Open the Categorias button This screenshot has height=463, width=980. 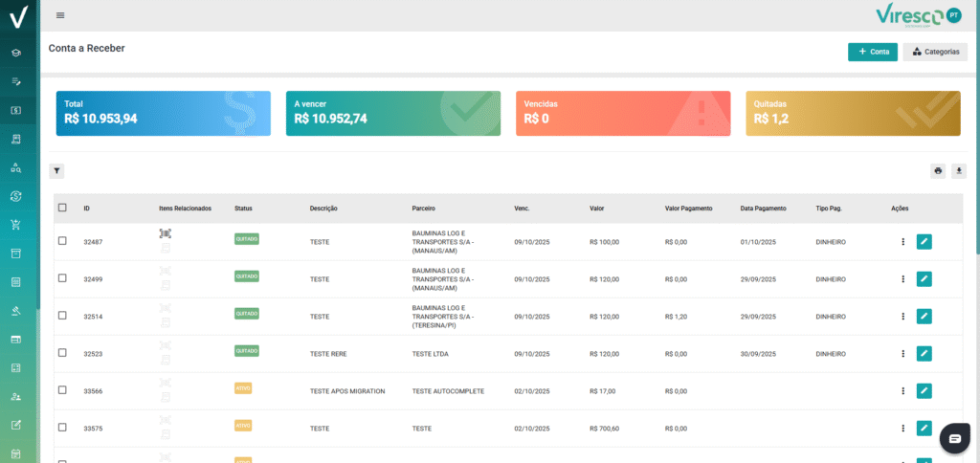click(x=935, y=52)
